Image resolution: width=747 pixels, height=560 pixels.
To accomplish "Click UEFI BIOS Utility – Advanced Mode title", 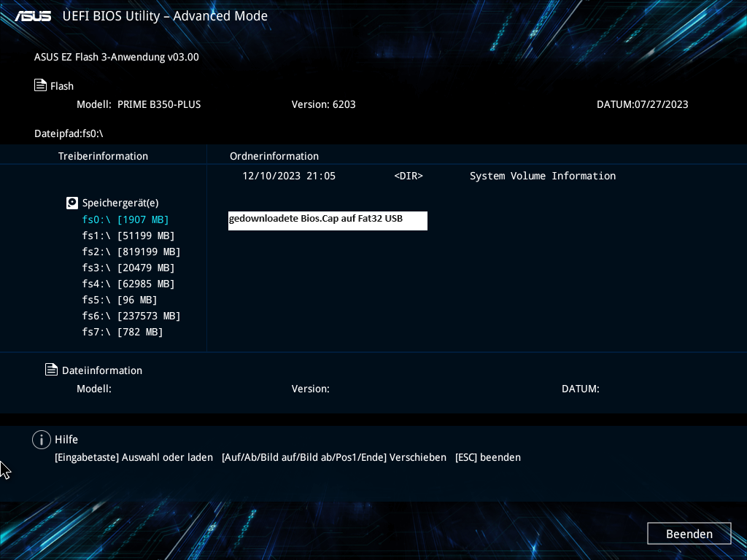I will tap(165, 16).
